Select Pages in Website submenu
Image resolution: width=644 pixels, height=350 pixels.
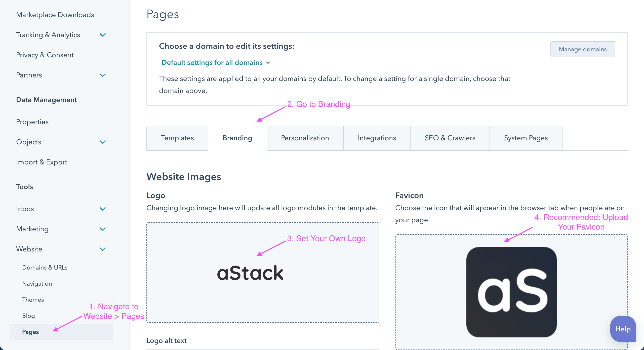61,332
